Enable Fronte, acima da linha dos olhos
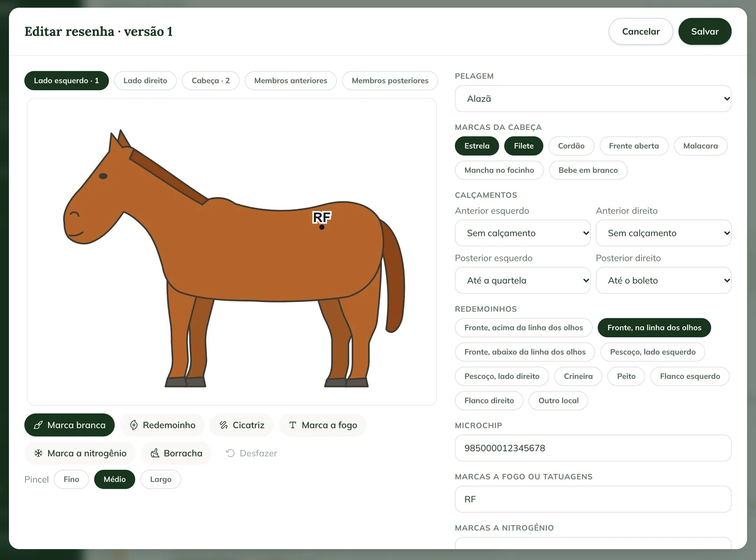 (524, 328)
